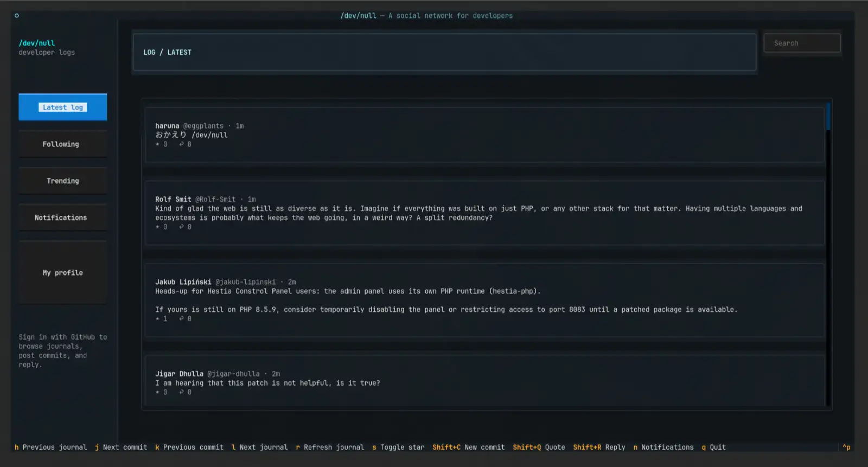Click the circle icon in the title bar
868x467 pixels.
click(17, 16)
